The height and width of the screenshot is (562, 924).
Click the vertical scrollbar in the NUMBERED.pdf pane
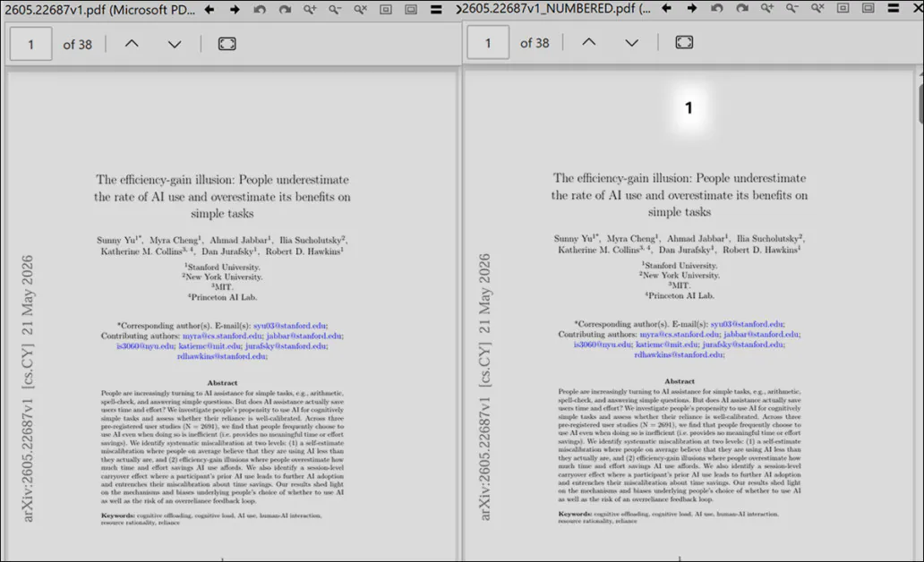click(921, 104)
